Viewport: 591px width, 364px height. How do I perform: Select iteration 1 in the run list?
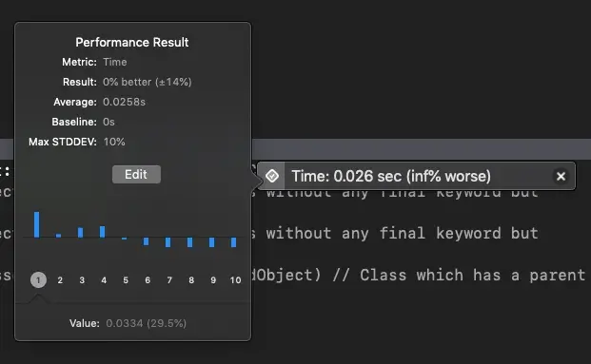tap(38, 280)
